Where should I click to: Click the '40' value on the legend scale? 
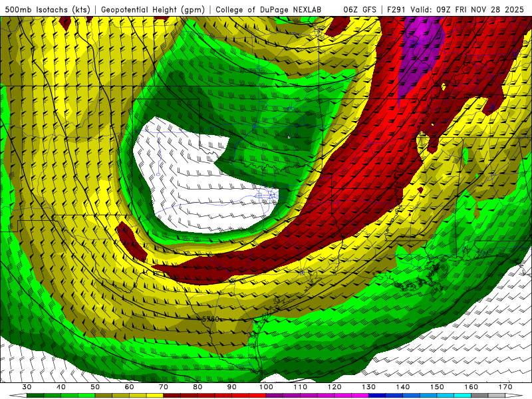pos(61,387)
